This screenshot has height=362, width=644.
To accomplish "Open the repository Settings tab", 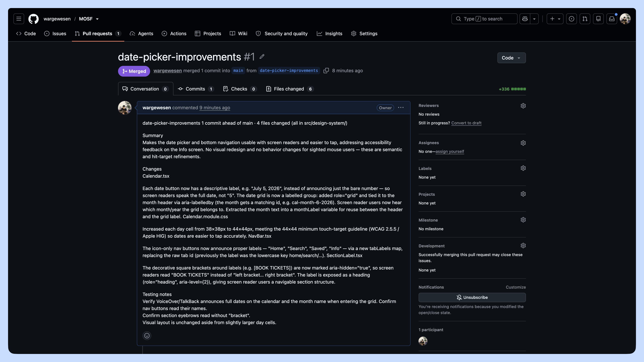I will click(364, 34).
